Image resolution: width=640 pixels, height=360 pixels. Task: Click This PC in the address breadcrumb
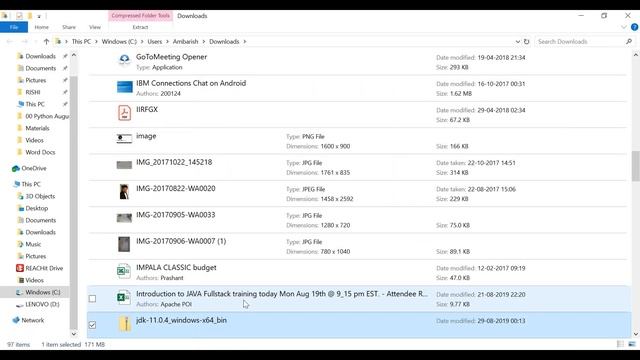pos(81,42)
